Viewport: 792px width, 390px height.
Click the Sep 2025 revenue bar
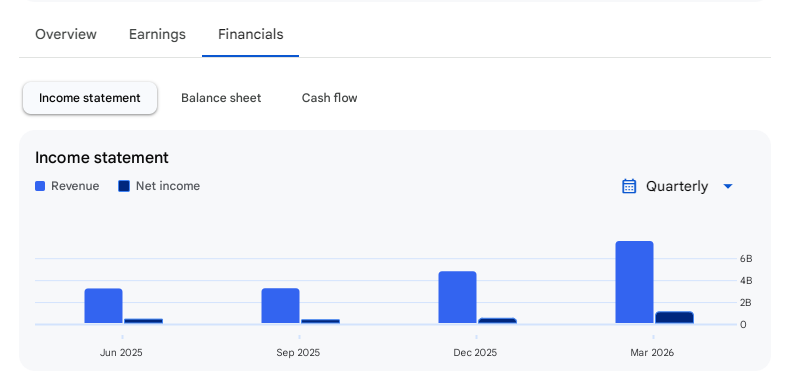click(x=280, y=306)
